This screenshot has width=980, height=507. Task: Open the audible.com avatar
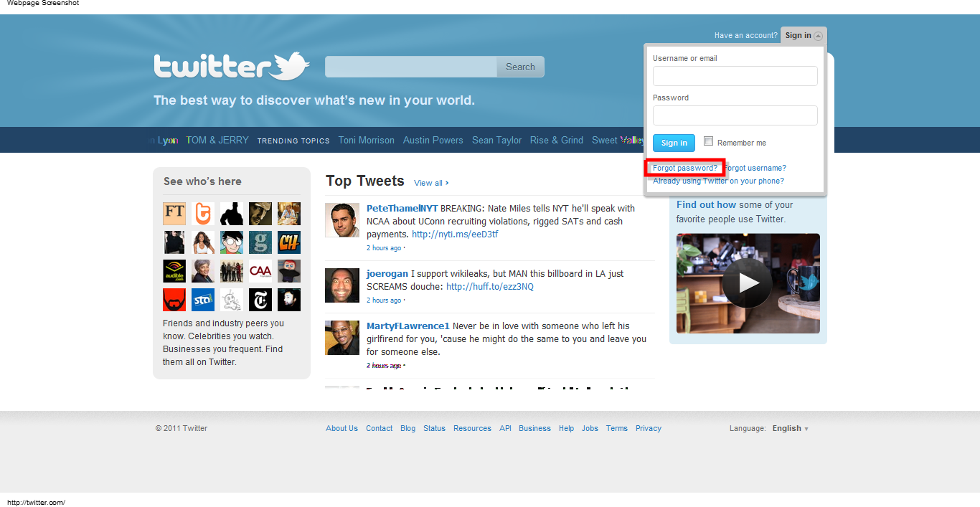point(174,271)
